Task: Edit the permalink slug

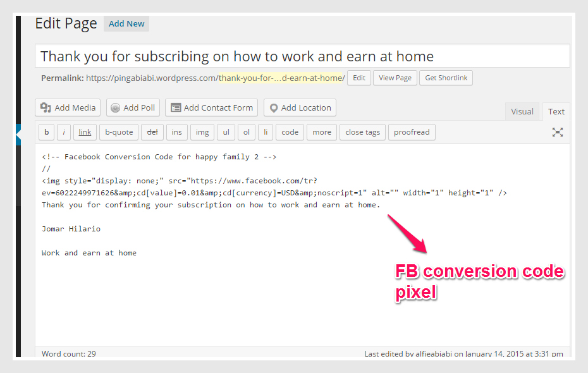Action: (358, 78)
